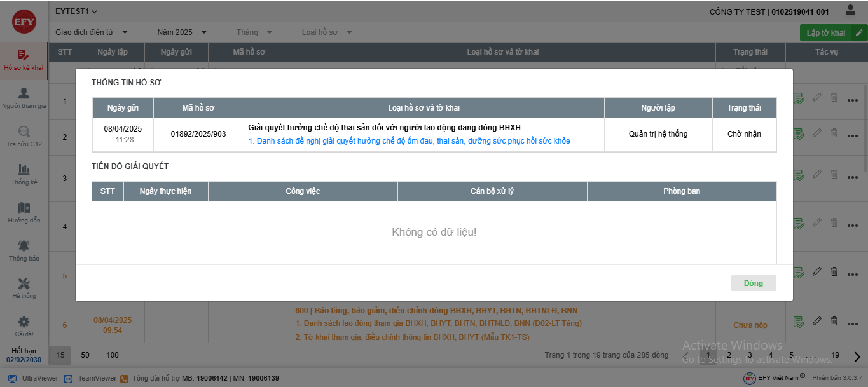The height and width of the screenshot is (387, 868).
Task: Go to Người tham gia in sidebar
Action: [x=24, y=93]
